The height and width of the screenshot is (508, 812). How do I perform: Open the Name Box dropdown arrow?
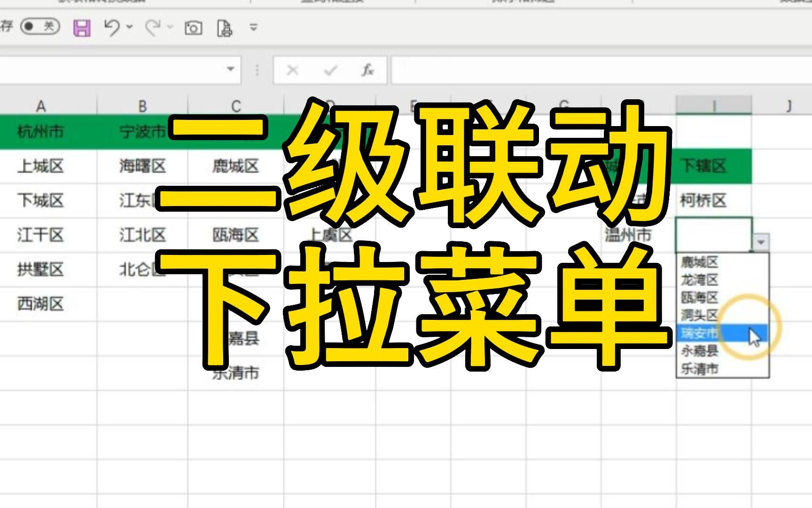click(x=230, y=71)
